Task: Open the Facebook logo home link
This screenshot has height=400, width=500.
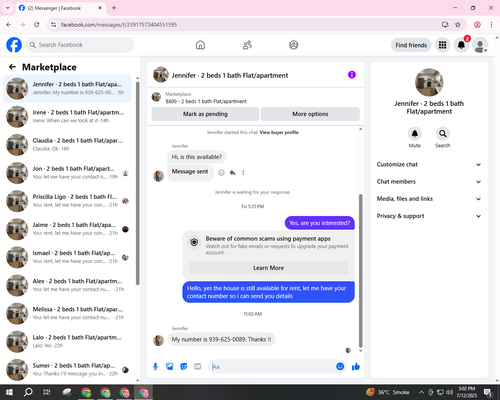Action: coord(14,45)
